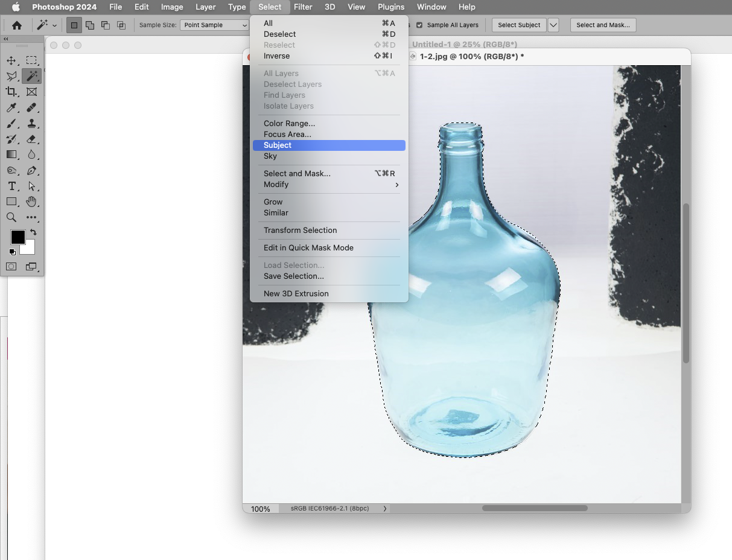
Task: Open the Filter menu
Action: click(x=303, y=7)
